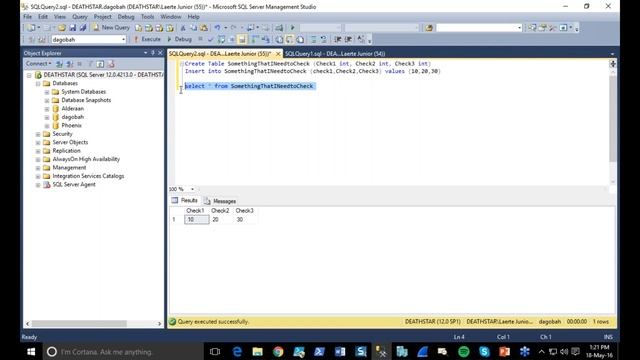Click the Save icon in the toolbar
The width and height of the screenshot is (640, 360).
[73, 28]
